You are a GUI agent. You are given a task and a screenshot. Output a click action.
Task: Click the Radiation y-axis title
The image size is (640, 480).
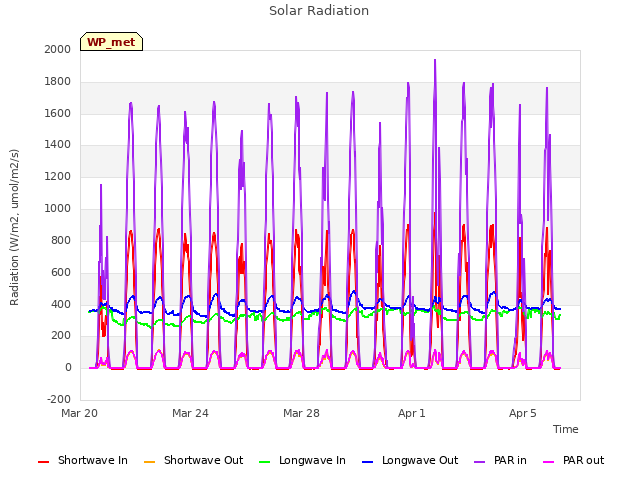[x=14, y=227]
